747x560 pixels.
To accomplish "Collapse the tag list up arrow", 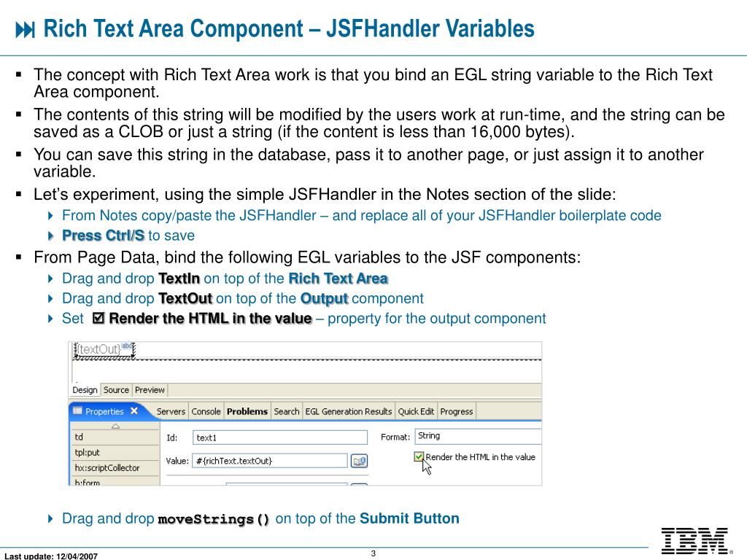I will click(115, 427).
